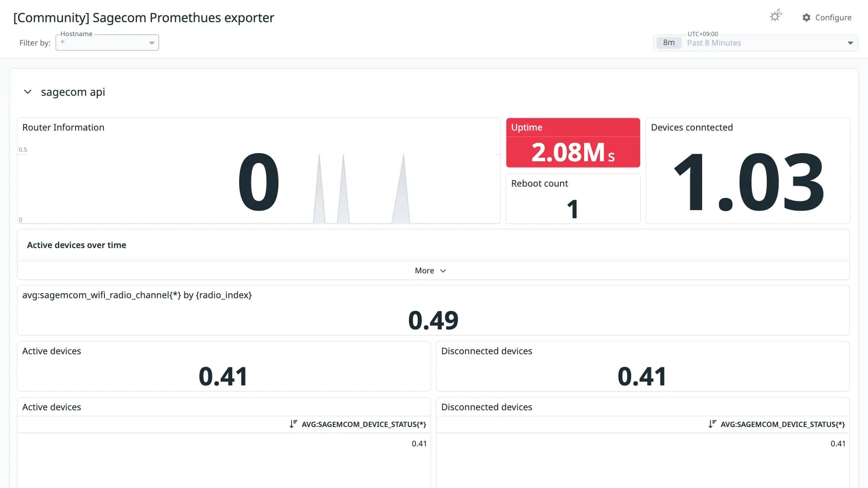868x488 pixels.
Task: Click the Active devices 0.41 query value
Action: [223, 376]
